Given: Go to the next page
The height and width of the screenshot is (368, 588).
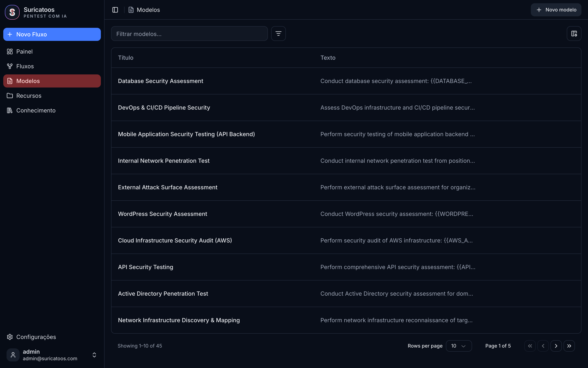Looking at the screenshot, I should (x=556, y=346).
